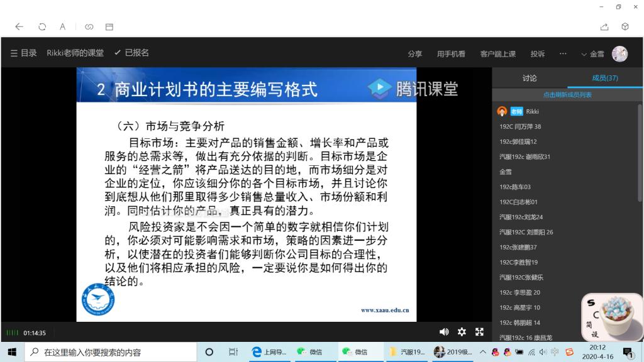Switch to the 成员(37) tab

click(x=604, y=79)
